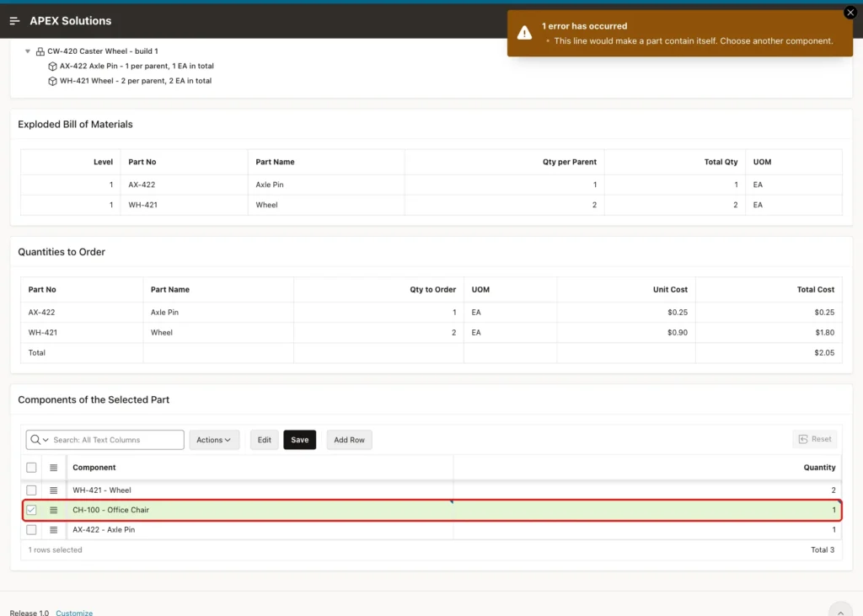Open the hamburger navigation menu
This screenshot has height=616, width=863.
point(15,21)
